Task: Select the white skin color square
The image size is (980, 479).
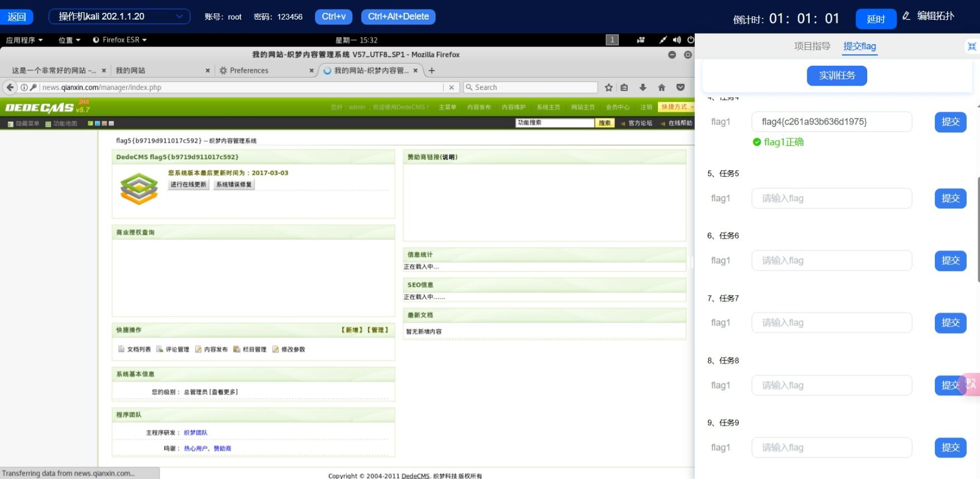Action: click(x=111, y=124)
